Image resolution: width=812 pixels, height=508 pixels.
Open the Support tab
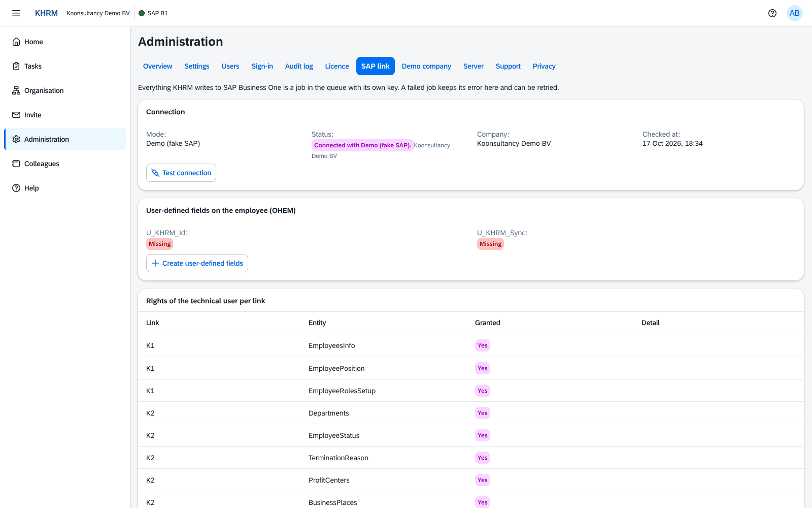(x=508, y=66)
